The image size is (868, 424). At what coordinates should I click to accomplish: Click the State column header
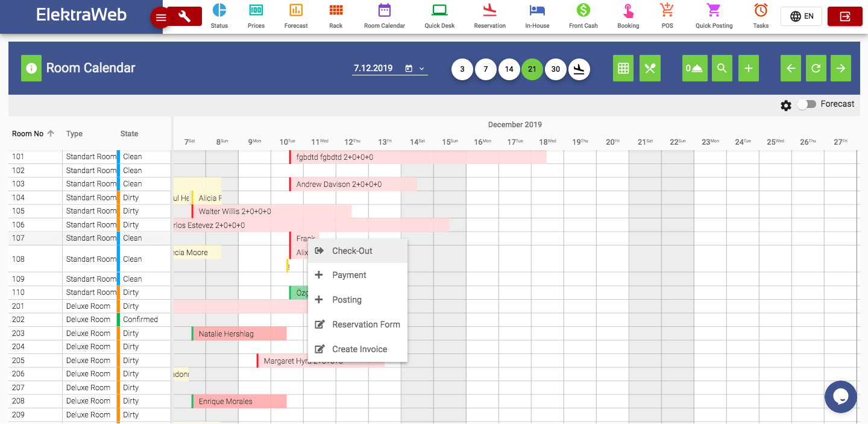pos(129,134)
